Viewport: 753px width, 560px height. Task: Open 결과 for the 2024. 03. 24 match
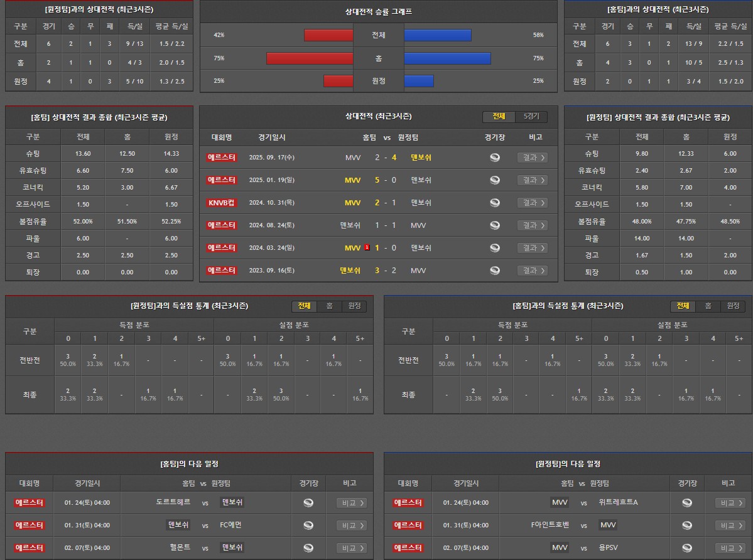[x=532, y=248]
